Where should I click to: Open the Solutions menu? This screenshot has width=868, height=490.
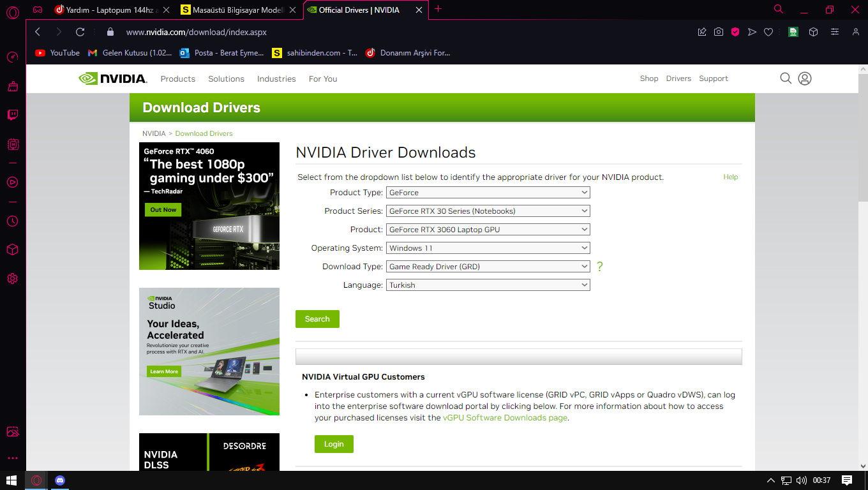pos(226,78)
